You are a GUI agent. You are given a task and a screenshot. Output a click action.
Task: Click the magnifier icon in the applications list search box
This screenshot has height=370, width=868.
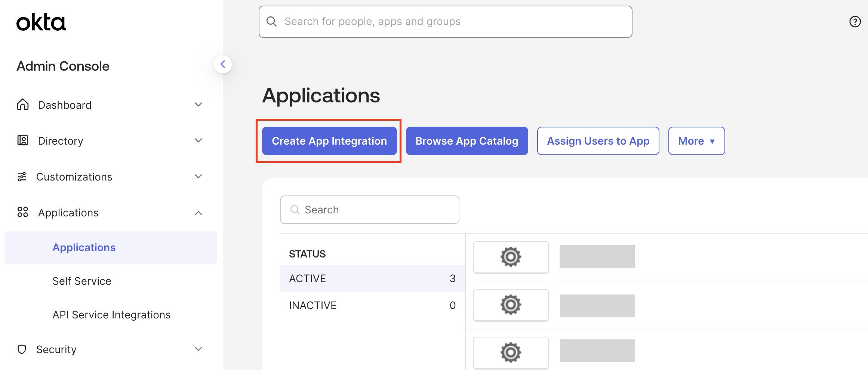pos(295,210)
